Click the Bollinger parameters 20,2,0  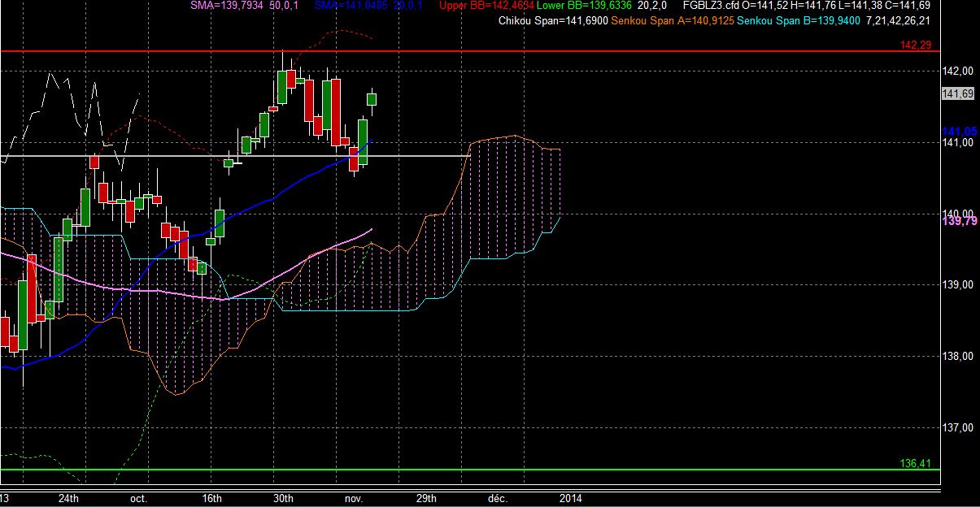tap(653, 6)
